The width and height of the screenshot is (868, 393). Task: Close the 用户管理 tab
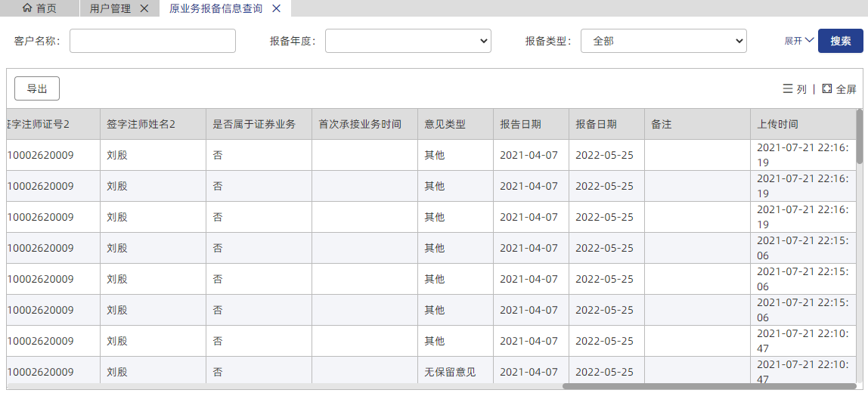point(144,8)
